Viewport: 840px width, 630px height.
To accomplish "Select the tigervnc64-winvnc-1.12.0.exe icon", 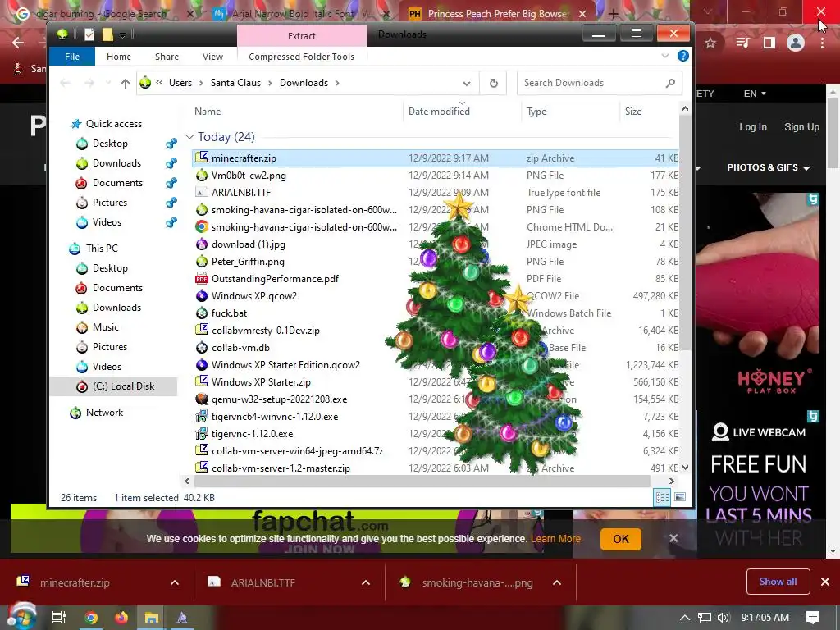I will tap(202, 416).
